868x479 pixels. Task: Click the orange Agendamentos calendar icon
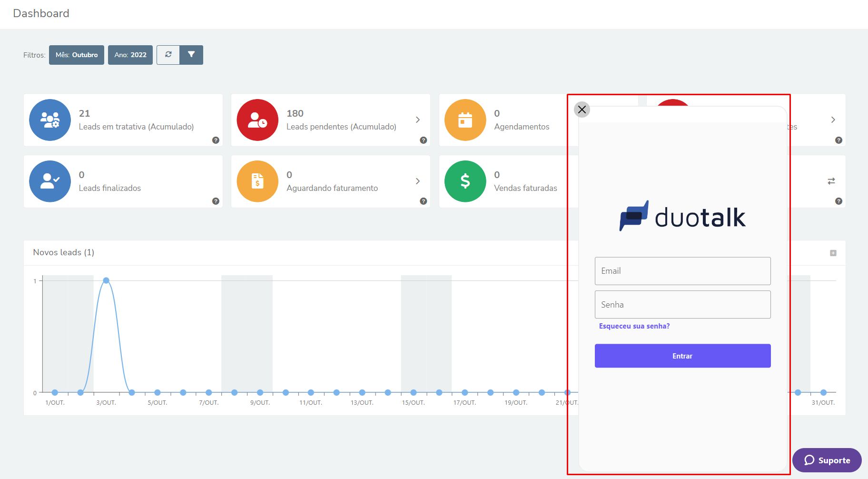pyautogui.click(x=465, y=120)
